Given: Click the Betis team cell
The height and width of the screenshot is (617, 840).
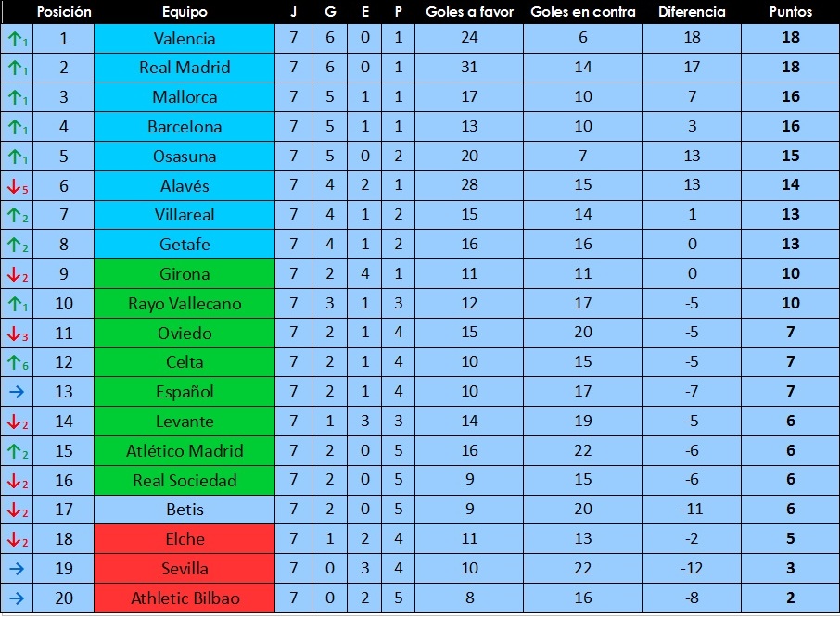Looking at the screenshot, I should (x=185, y=510).
